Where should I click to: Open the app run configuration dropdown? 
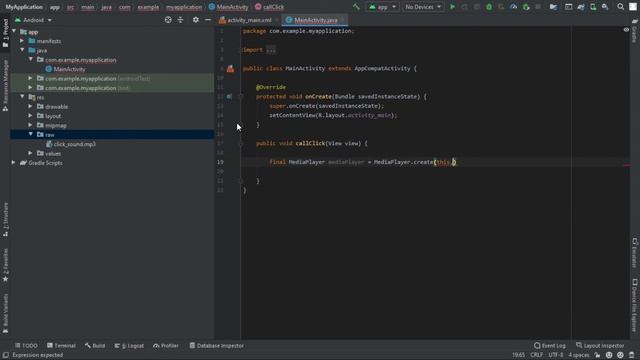tap(382, 7)
